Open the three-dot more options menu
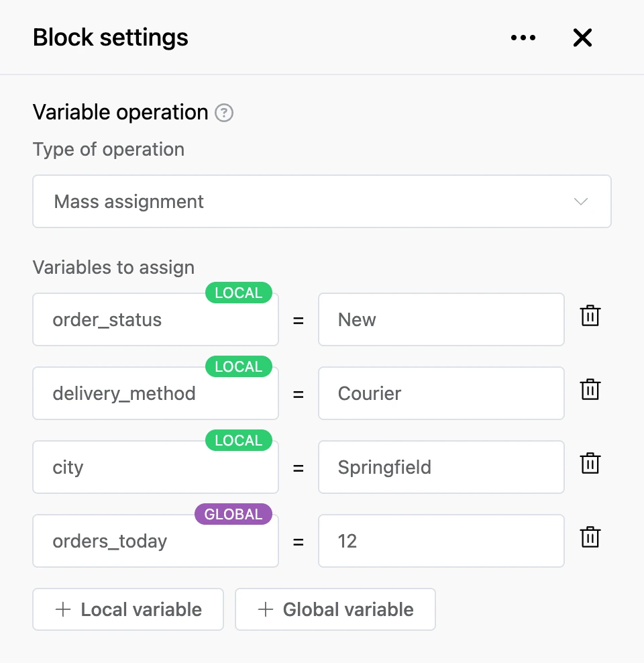644x663 pixels. click(523, 38)
